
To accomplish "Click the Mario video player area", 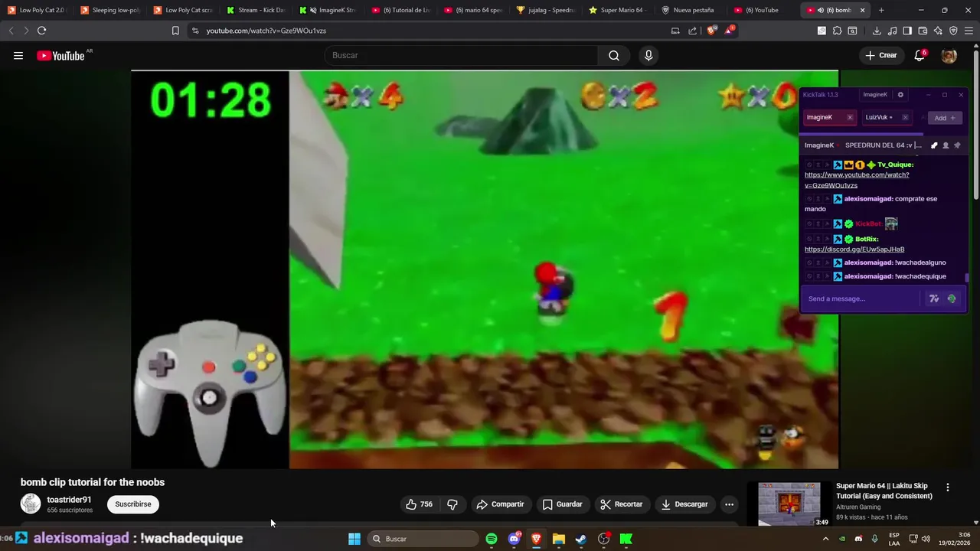I will pyautogui.click(x=485, y=269).
